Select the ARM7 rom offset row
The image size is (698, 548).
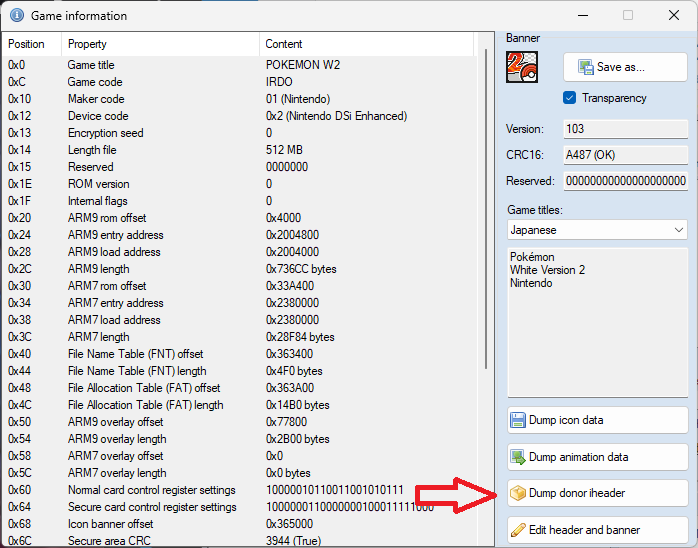point(238,286)
